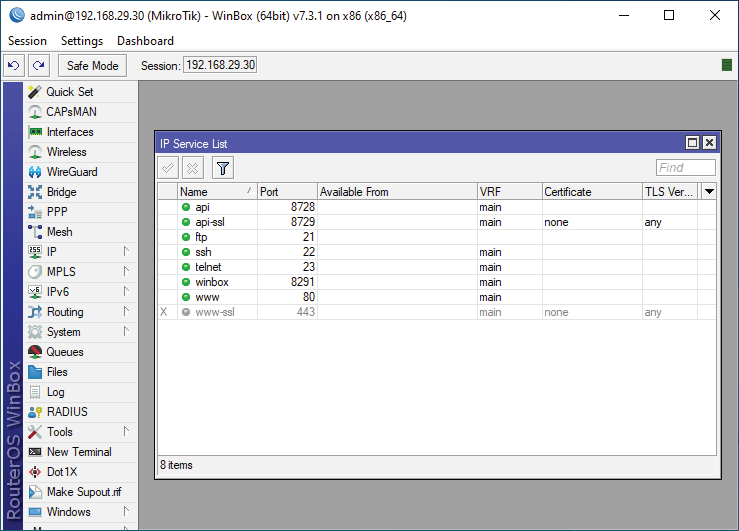Select the disabled www-ssl service row
This screenshot has width=739, height=531.
437,312
